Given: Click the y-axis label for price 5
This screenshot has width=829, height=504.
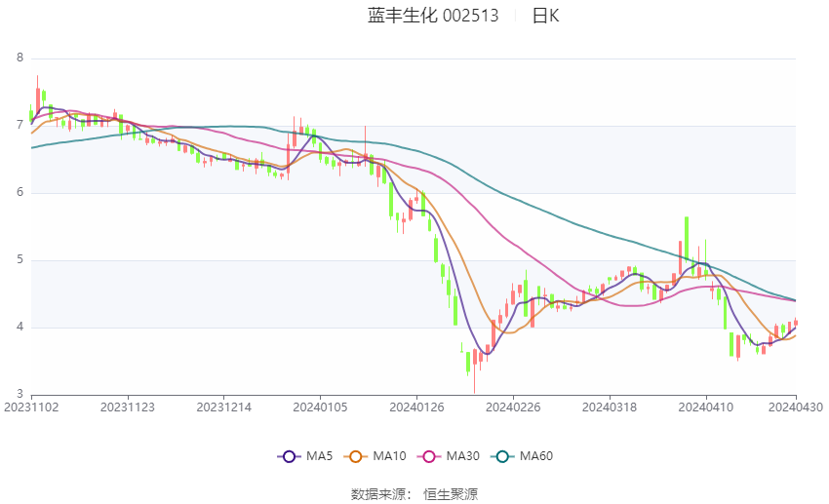Looking at the screenshot, I should pos(20,260).
